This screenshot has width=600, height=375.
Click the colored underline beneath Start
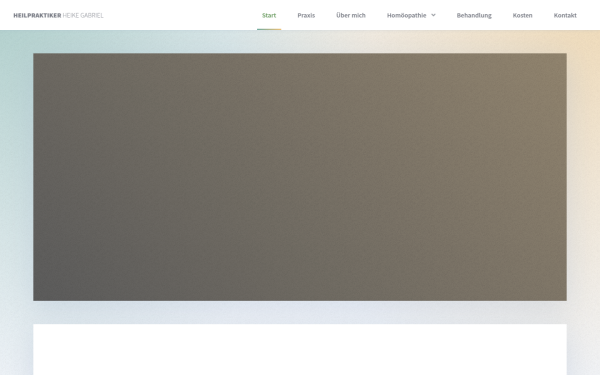269,29
